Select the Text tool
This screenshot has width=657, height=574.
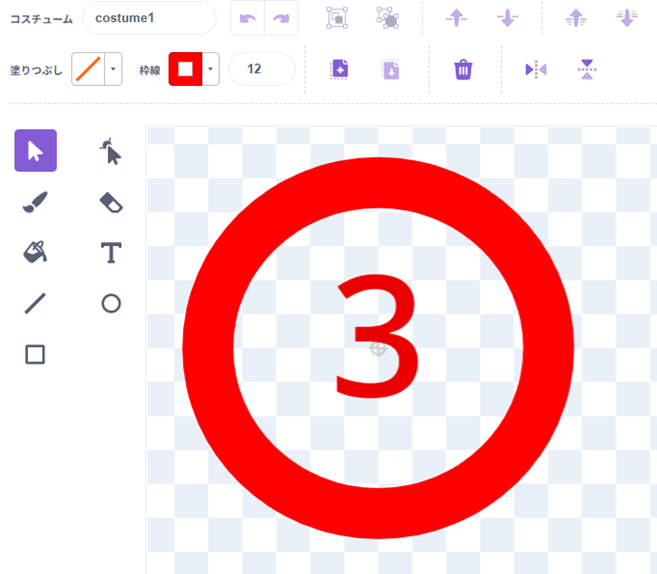(111, 253)
